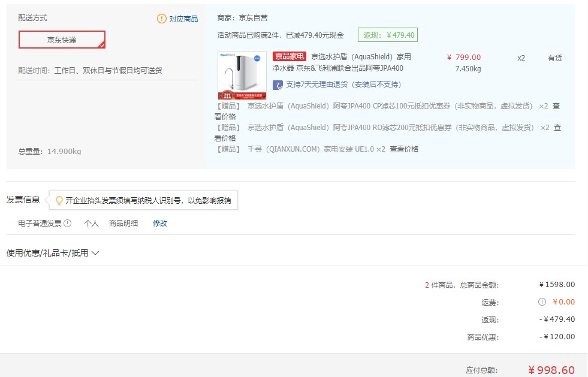Viewport: 588px width, 377px height.
Task: Click the 商家：京东自营 merchant text
Action: coord(242,17)
